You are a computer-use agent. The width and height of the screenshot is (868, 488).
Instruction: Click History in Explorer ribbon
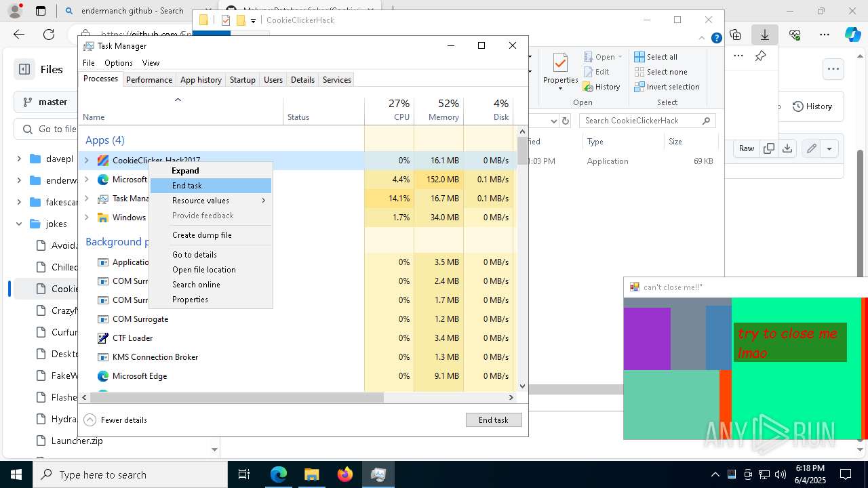(x=601, y=87)
